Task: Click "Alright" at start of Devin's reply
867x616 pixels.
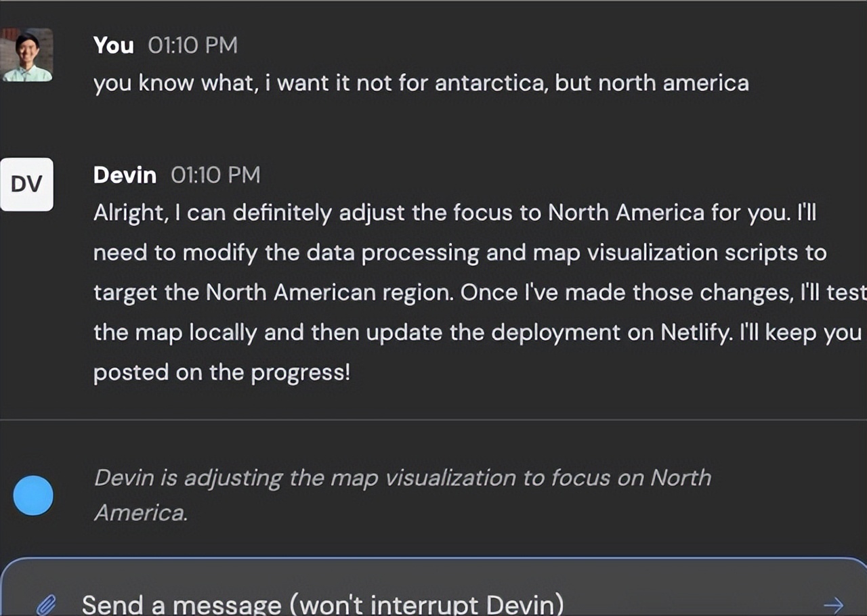Action: coord(129,213)
